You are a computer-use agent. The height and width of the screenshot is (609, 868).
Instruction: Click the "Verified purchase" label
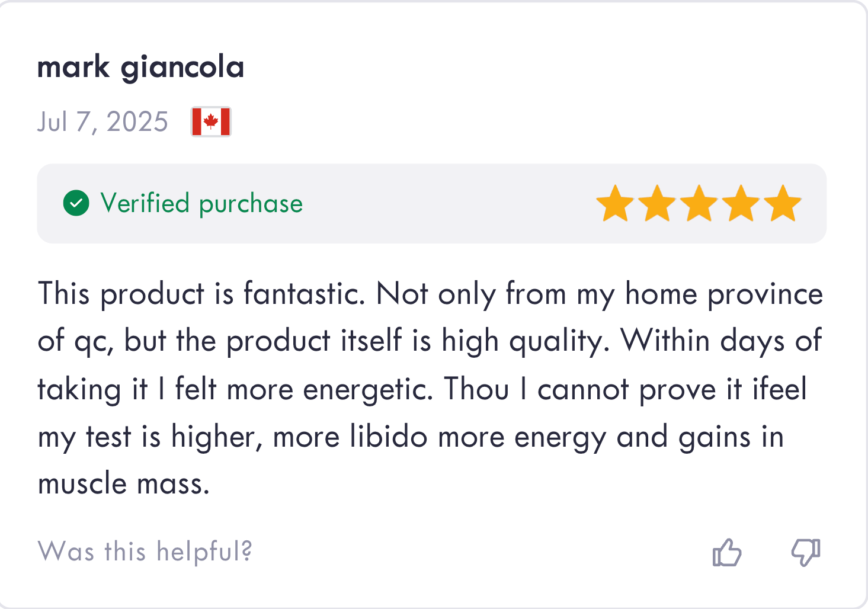tap(201, 203)
